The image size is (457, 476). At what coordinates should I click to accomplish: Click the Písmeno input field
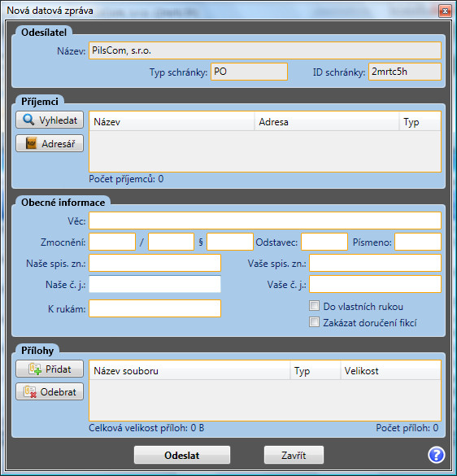[x=418, y=242]
